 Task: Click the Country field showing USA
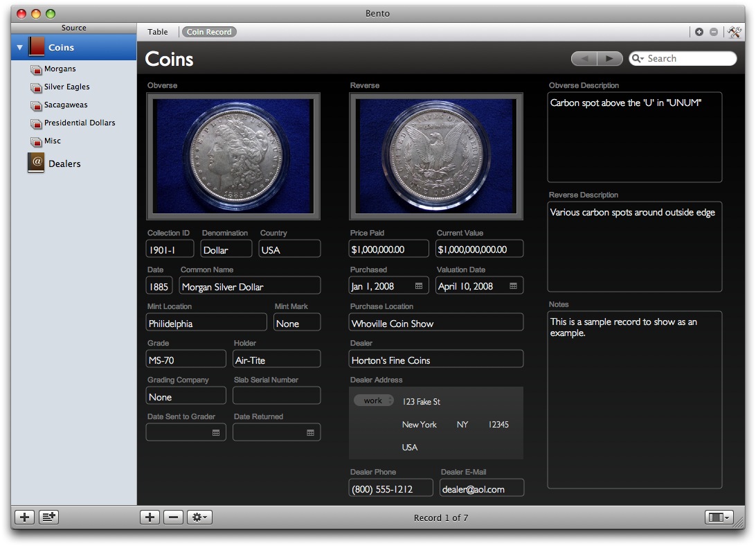coord(289,249)
